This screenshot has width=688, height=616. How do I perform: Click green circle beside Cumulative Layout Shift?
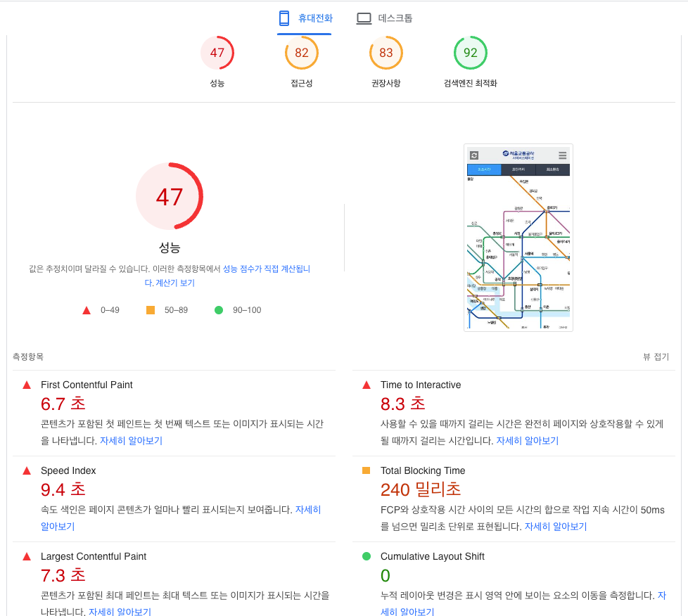point(367,556)
